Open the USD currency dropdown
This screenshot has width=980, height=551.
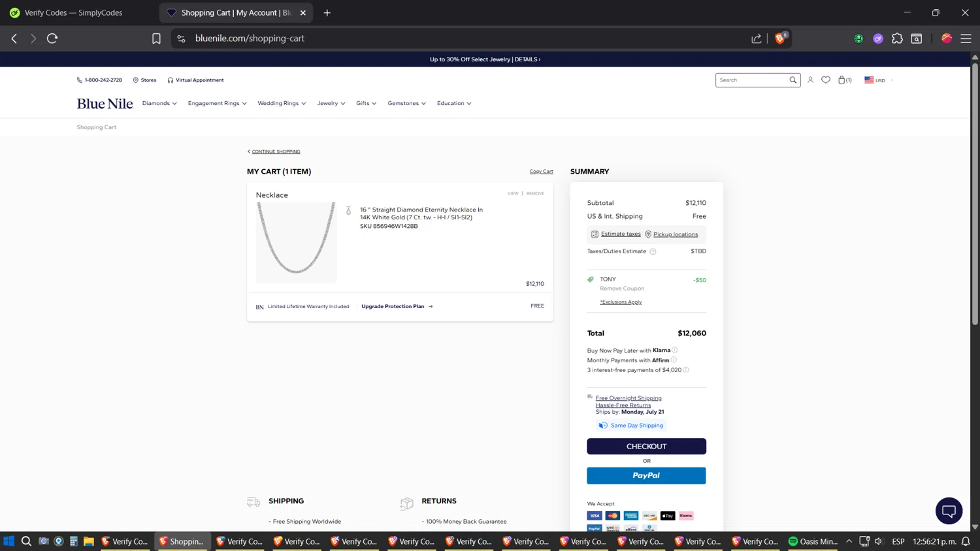click(x=879, y=80)
